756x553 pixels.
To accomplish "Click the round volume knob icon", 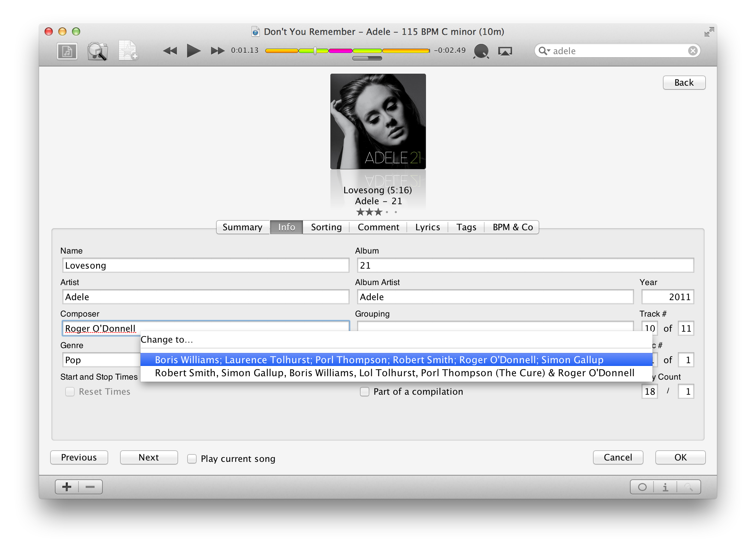I will click(x=481, y=51).
